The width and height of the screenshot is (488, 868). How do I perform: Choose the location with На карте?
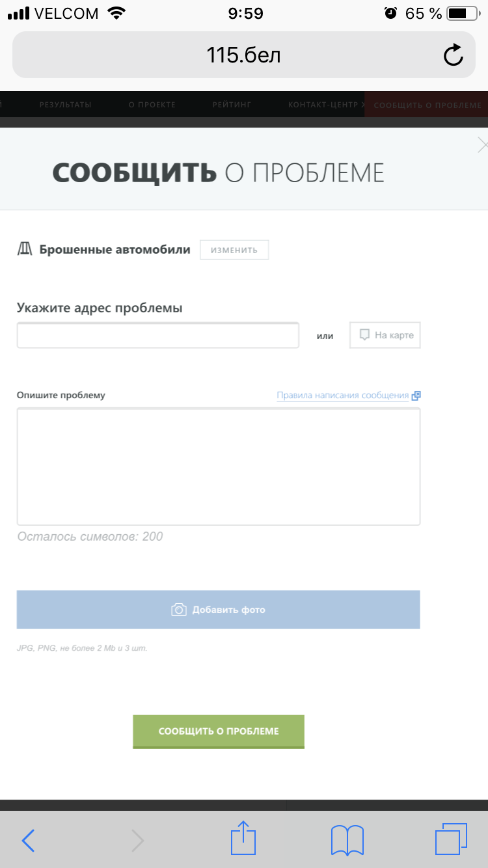click(385, 335)
